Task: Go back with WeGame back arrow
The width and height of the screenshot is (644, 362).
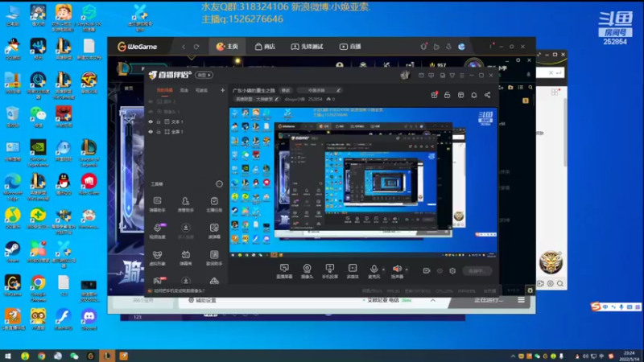Action: tap(184, 47)
